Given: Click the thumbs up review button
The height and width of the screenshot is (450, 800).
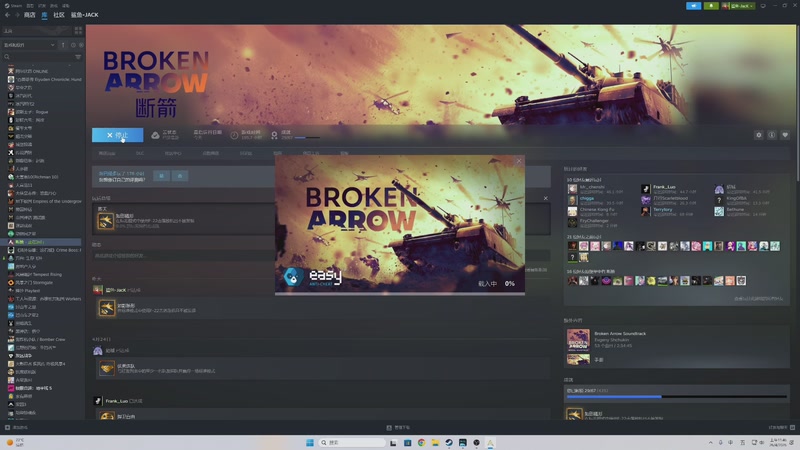Looking at the screenshot, I should [162, 176].
